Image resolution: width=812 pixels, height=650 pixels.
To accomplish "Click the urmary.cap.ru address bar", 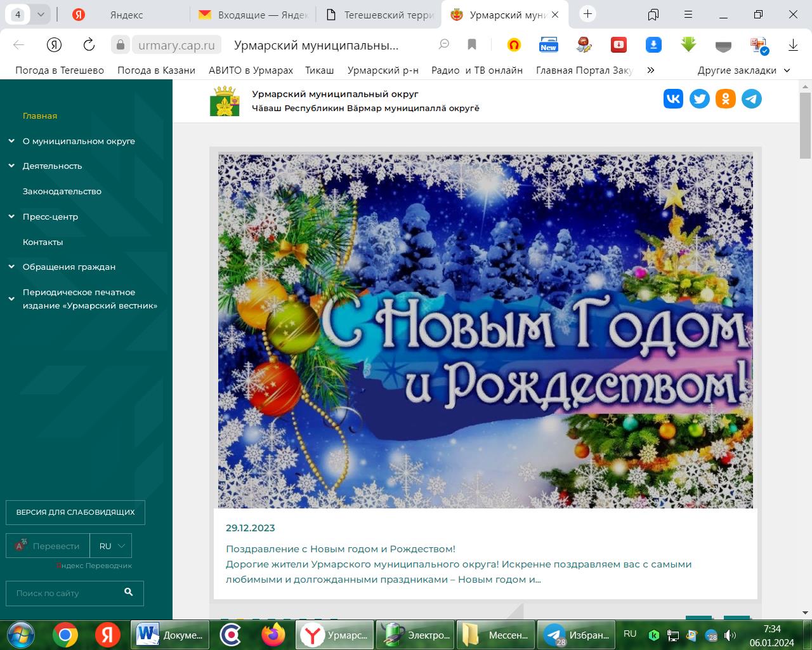I will tap(177, 45).
